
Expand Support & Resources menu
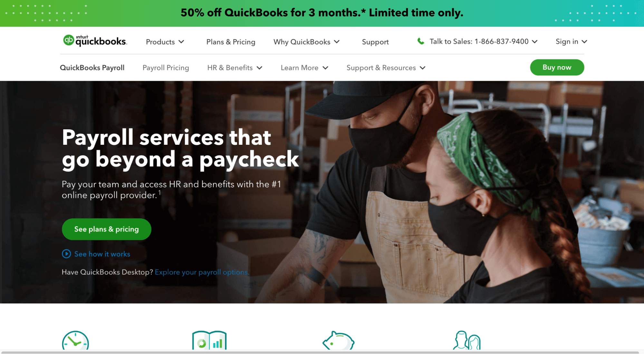coord(386,68)
